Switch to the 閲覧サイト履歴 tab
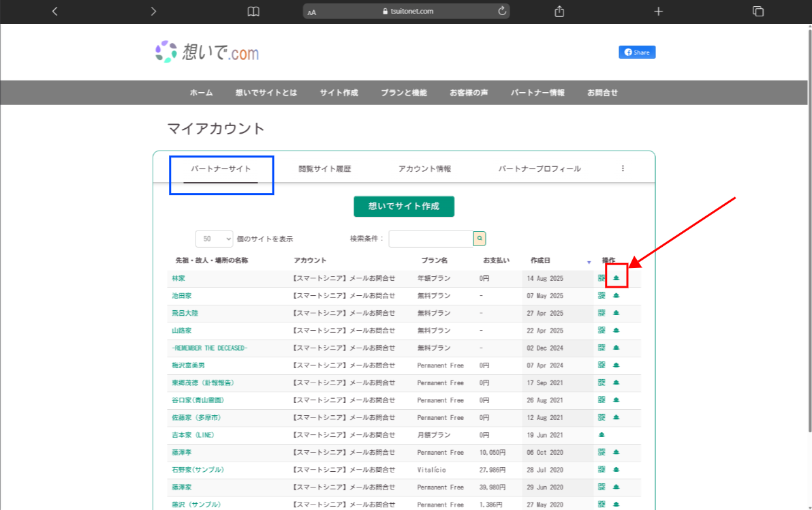Screen dimensions: 812x510 tap(325, 168)
